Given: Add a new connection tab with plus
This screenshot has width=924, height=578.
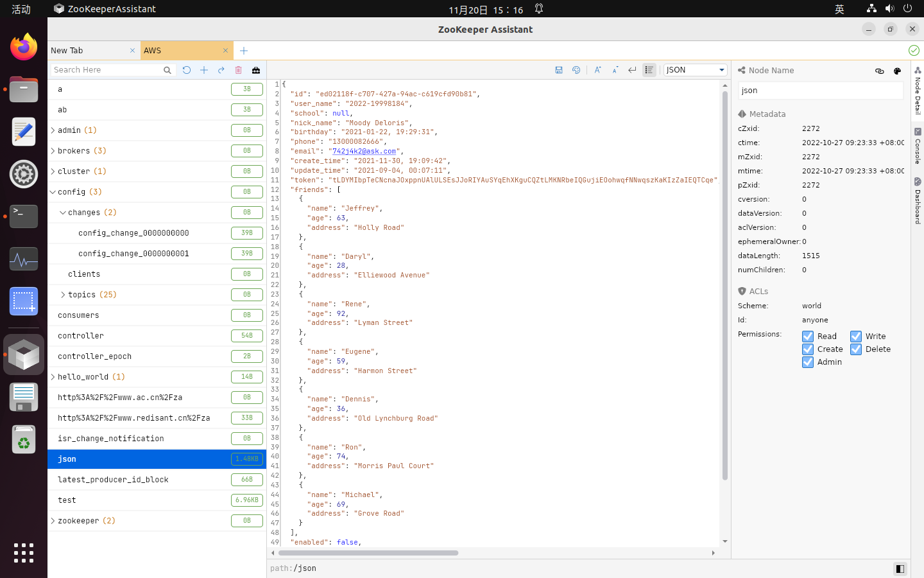Looking at the screenshot, I should (244, 51).
